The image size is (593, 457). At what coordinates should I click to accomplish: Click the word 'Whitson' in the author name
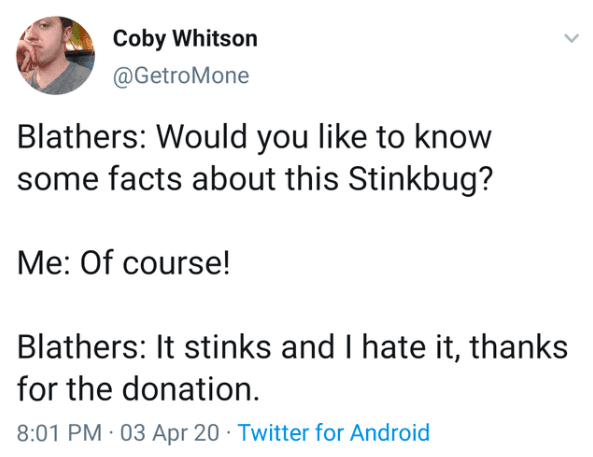tap(215, 38)
